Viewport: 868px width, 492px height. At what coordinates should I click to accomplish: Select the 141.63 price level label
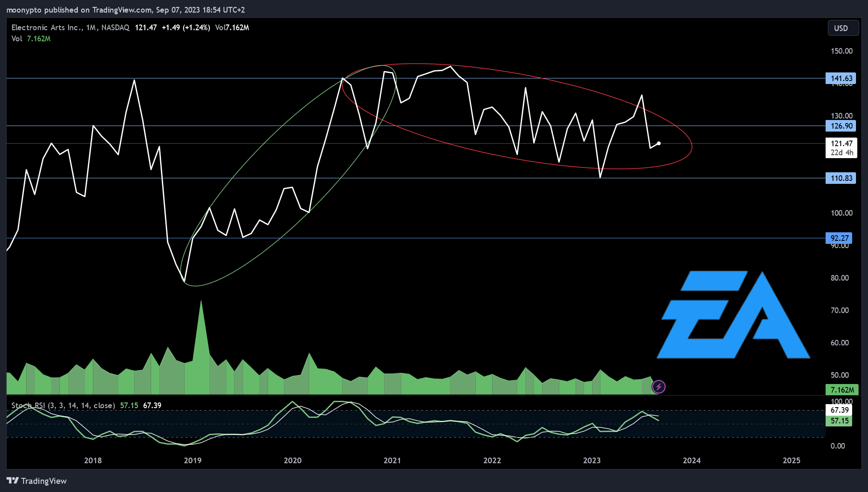[841, 78]
